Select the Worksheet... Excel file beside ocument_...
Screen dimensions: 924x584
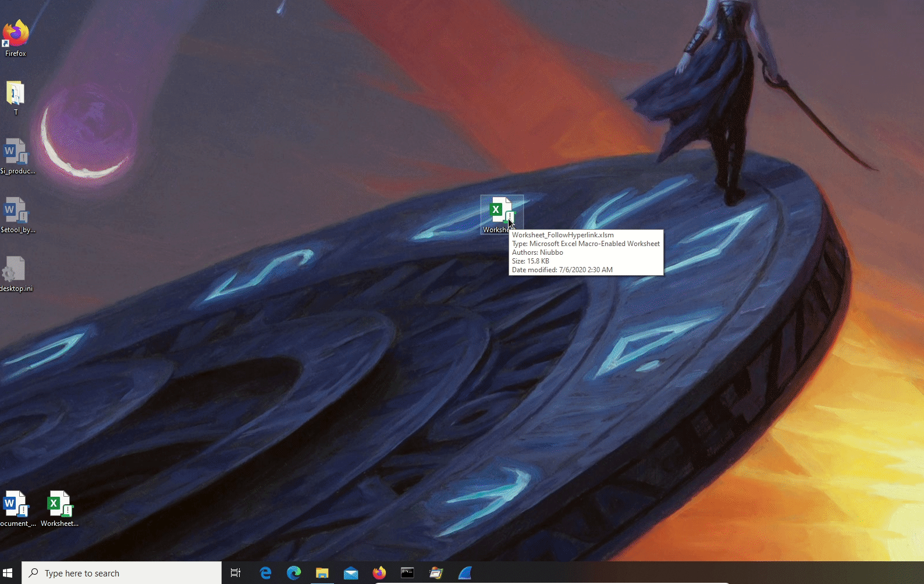tap(59, 509)
